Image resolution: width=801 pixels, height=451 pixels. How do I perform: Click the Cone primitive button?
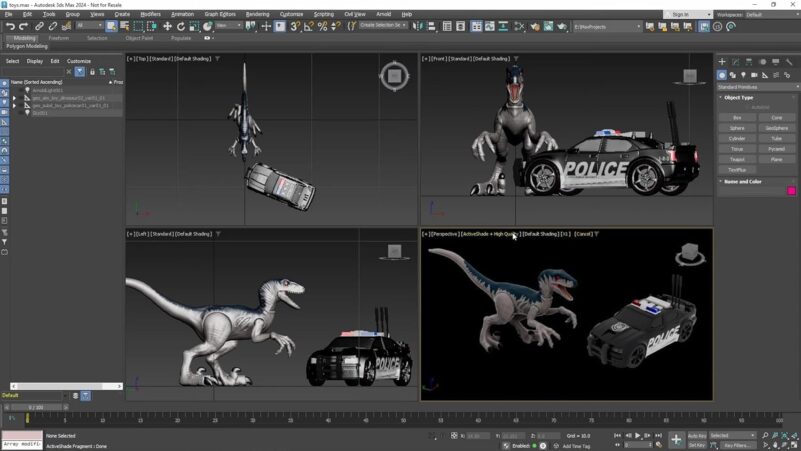[x=776, y=117]
